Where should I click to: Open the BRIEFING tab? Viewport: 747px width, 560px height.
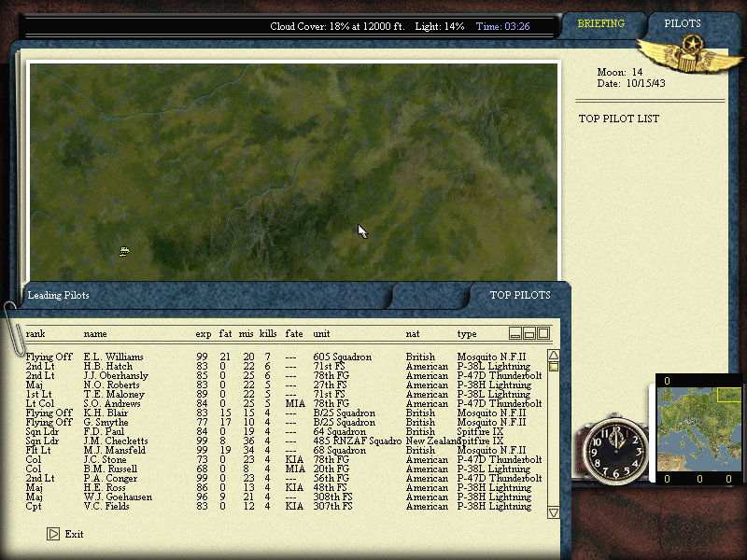click(x=600, y=23)
